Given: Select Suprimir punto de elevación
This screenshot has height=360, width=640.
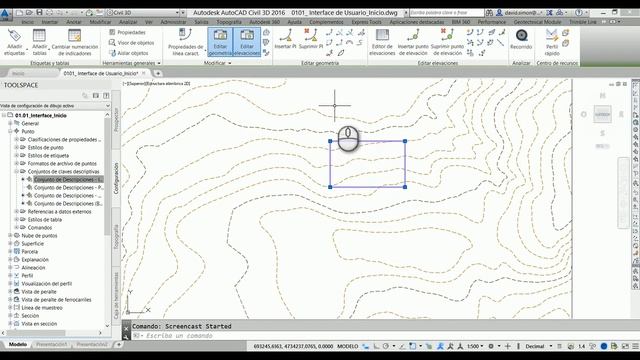Looking at the screenshot, I should tap(447, 42).
